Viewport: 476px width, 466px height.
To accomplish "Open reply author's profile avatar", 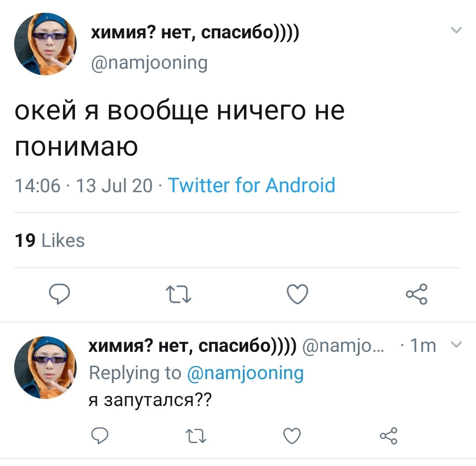I will pyautogui.click(x=45, y=368).
